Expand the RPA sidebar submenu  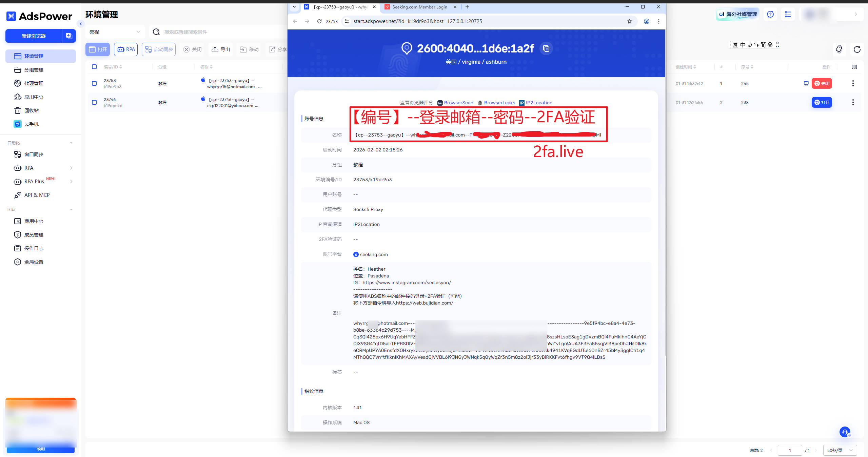(71, 168)
